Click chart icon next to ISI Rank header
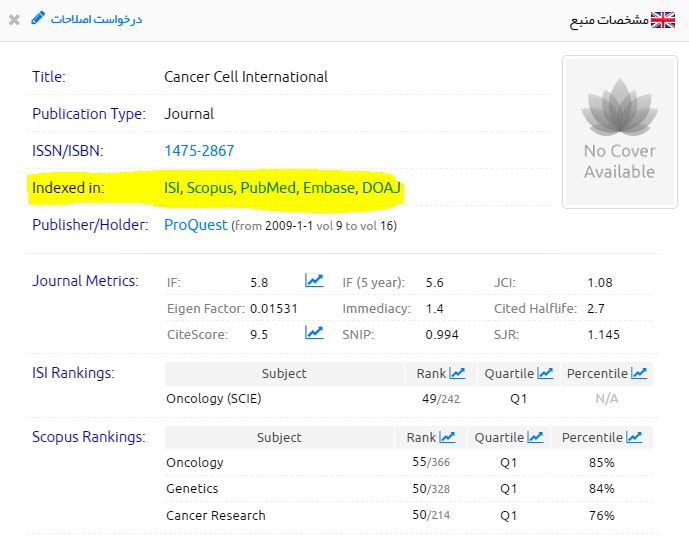689x543 pixels. 457,373
